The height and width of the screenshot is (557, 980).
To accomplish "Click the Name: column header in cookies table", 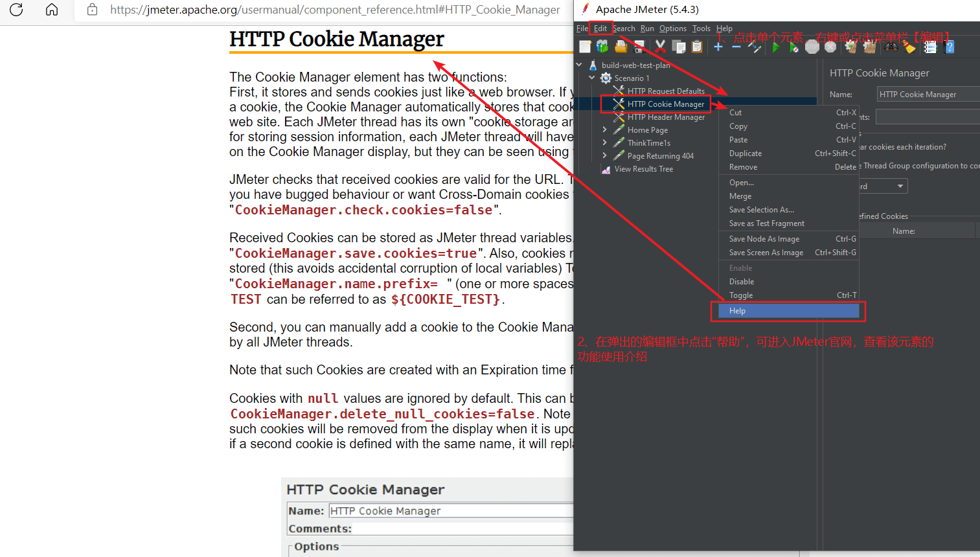I will tap(904, 231).
